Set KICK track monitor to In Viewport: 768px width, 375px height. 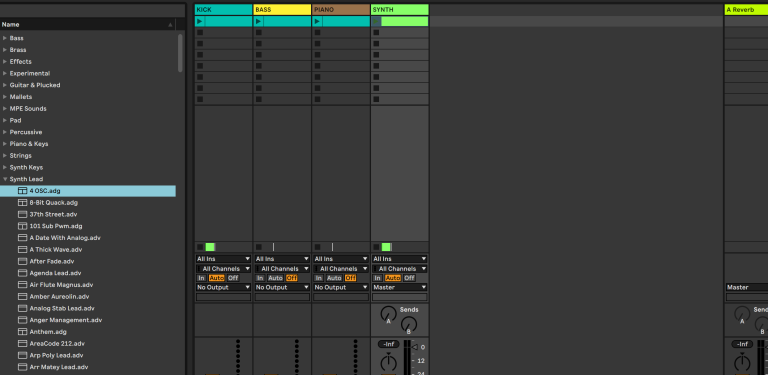201,278
